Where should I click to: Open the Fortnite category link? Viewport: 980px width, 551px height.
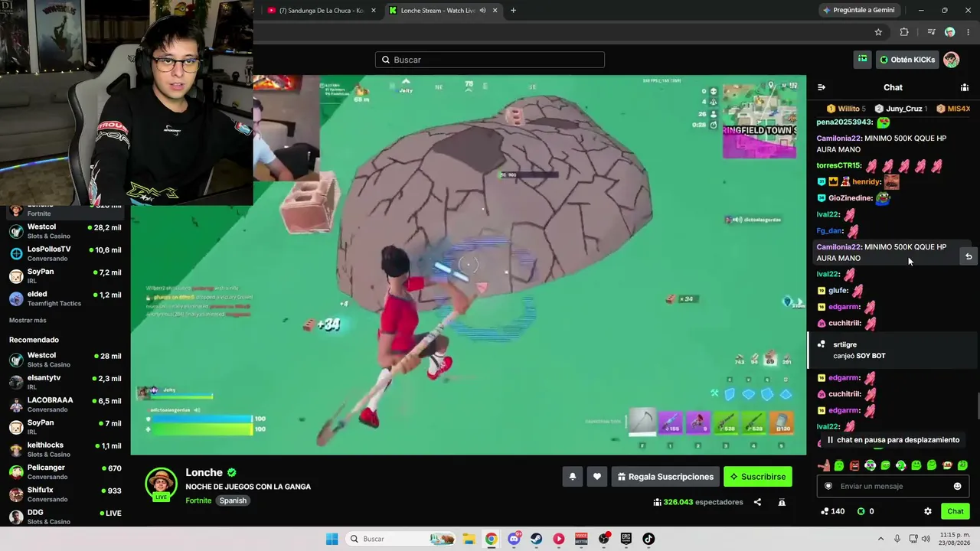[x=198, y=500]
